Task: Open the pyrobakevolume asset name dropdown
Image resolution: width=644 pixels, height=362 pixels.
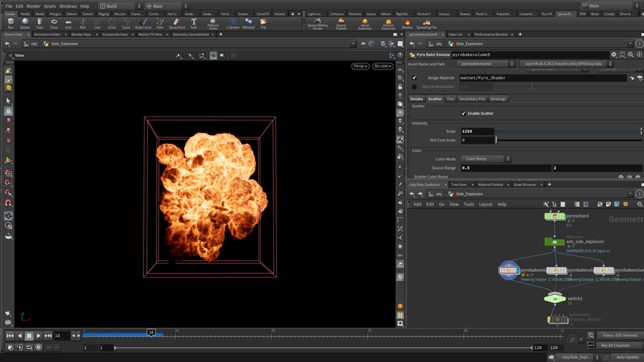Action: coord(487,64)
